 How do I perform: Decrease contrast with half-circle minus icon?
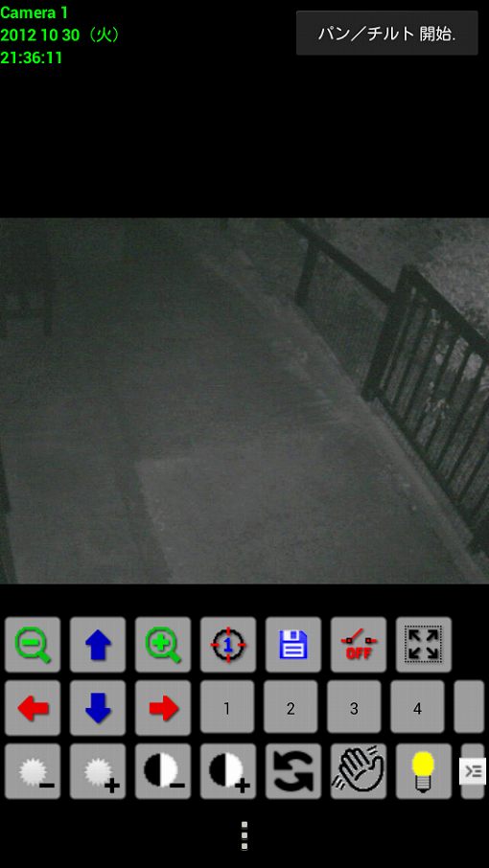pos(163,771)
